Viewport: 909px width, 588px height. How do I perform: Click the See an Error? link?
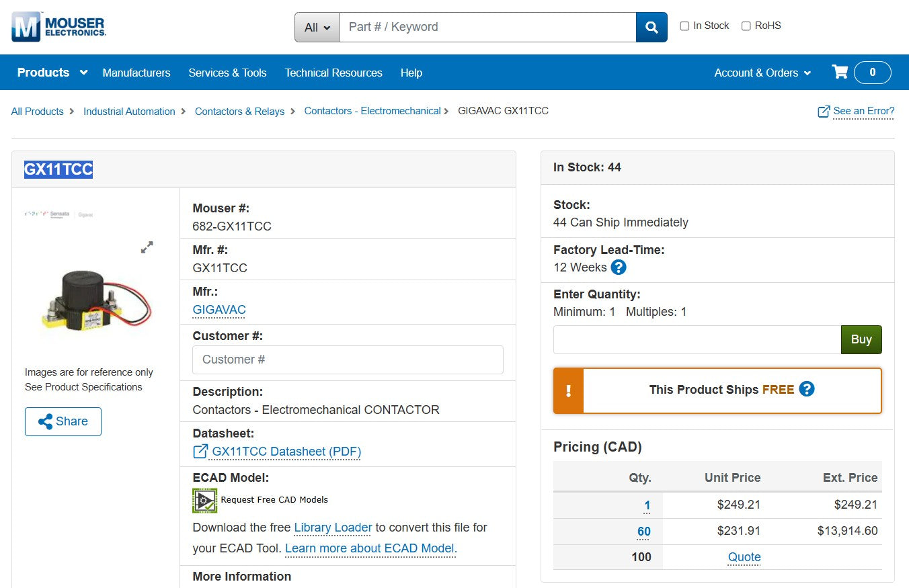(x=864, y=112)
